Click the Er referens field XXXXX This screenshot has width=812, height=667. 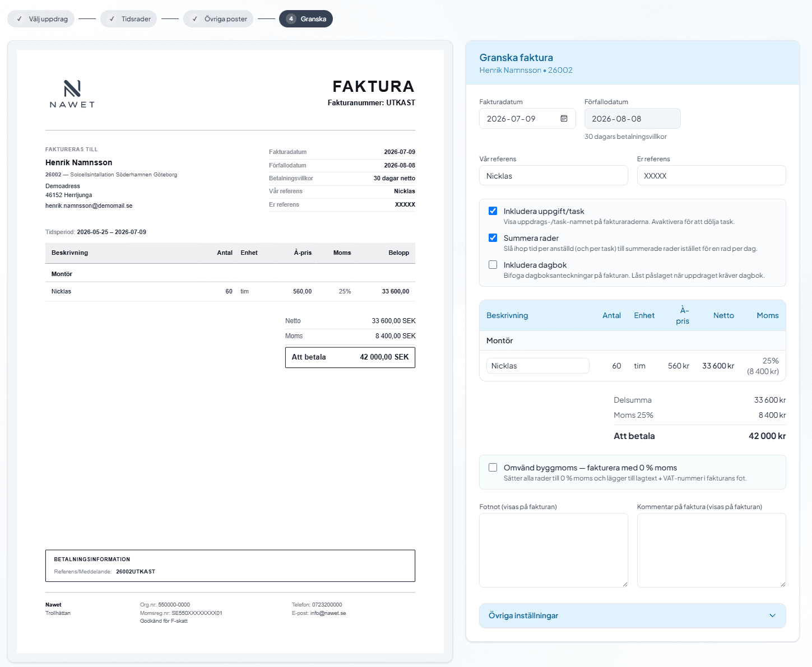pos(711,176)
